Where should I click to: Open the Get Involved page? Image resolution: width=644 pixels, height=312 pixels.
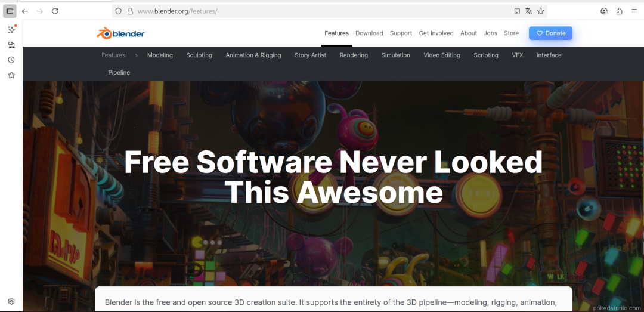point(436,33)
